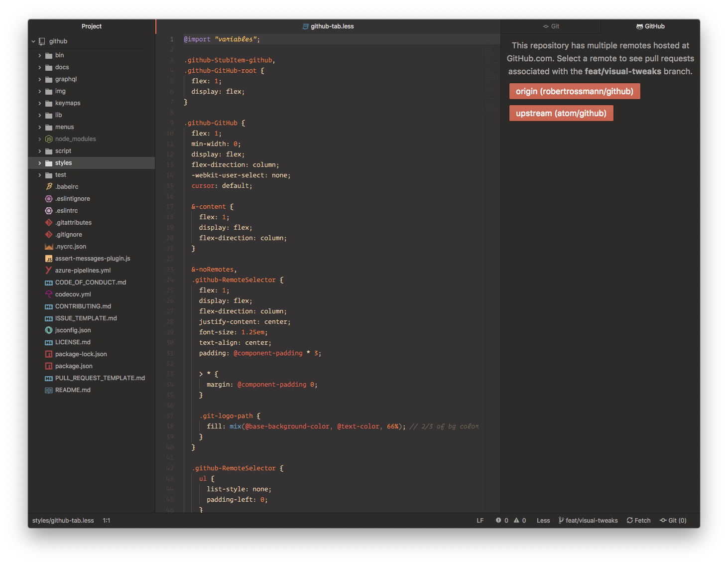Click the docs folder icon
The width and height of the screenshot is (728, 565).
coord(49,67)
